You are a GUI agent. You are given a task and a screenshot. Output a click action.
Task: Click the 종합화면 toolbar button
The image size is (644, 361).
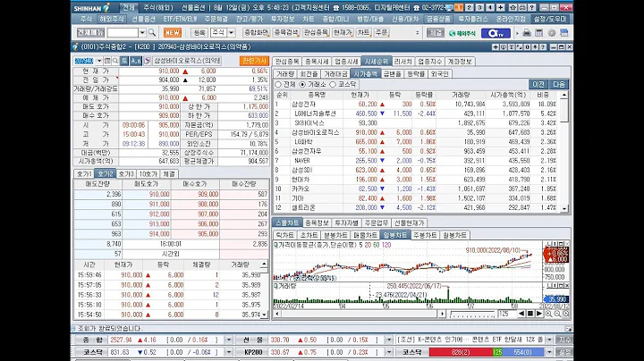click(x=256, y=32)
